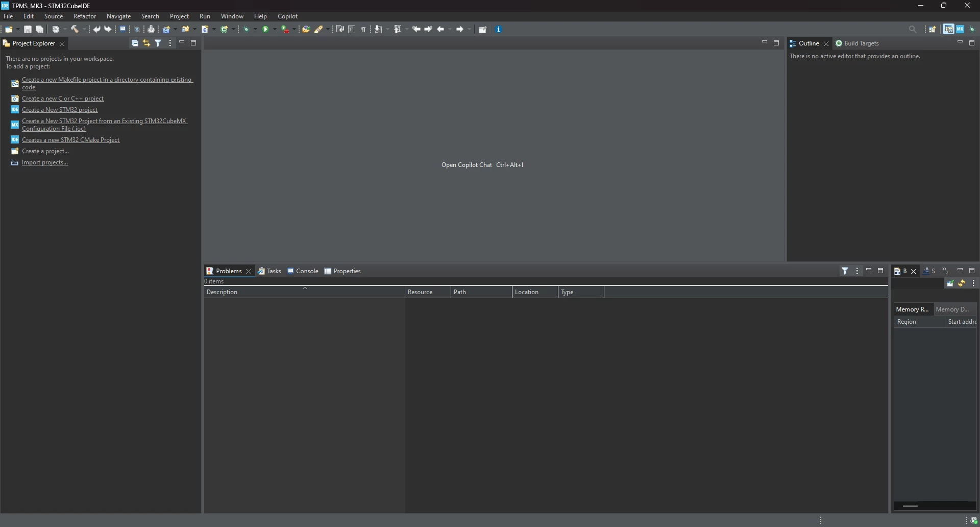Click Collapse All in Project Explorer
Image resolution: width=980 pixels, height=527 pixels.
click(135, 43)
